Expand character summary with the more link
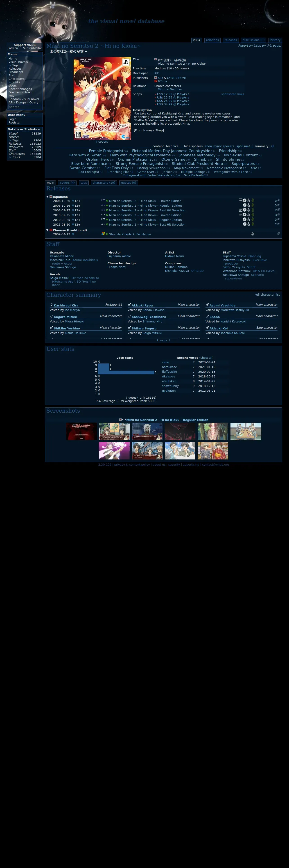The width and height of the screenshot is (289, 868). (163, 340)
